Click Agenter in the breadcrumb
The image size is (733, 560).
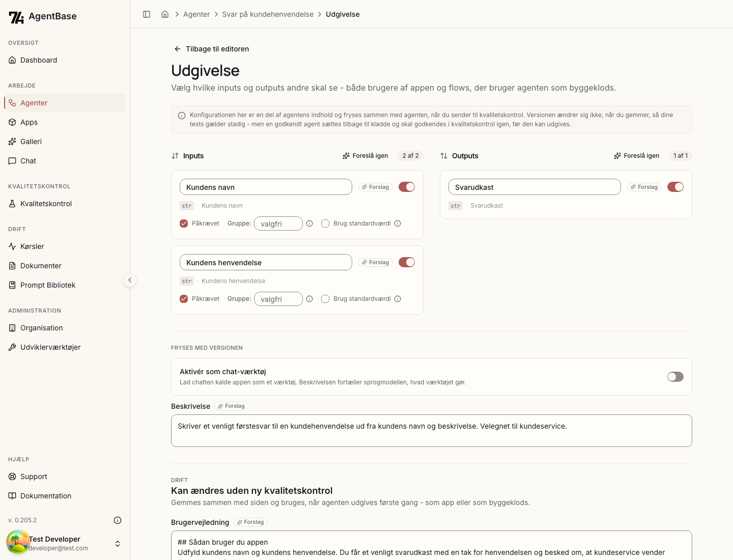pyautogui.click(x=196, y=14)
